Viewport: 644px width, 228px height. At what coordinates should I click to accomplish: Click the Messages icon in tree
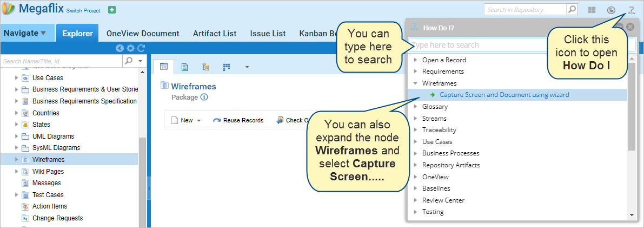[x=25, y=183]
